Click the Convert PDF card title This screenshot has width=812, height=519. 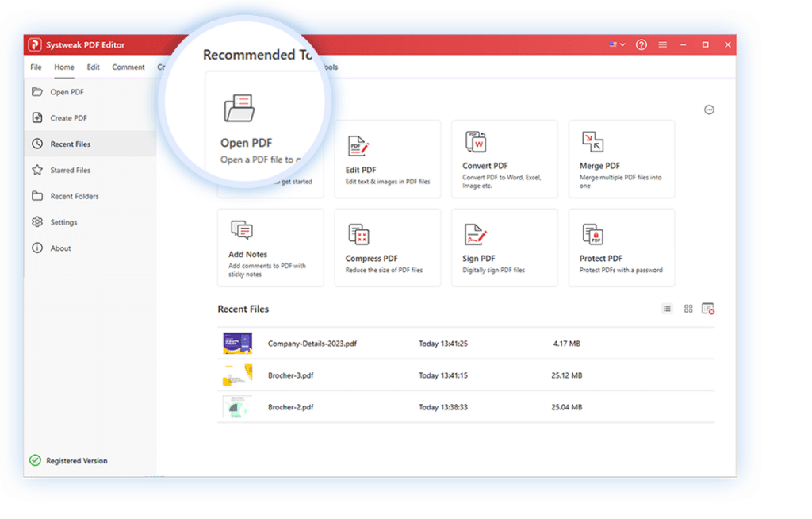tap(485, 166)
